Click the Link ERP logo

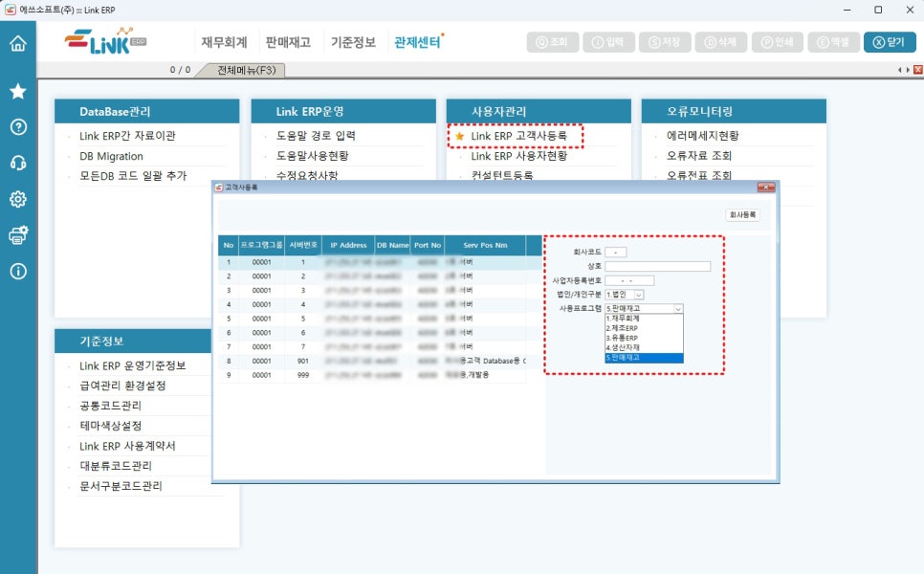point(105,41)
